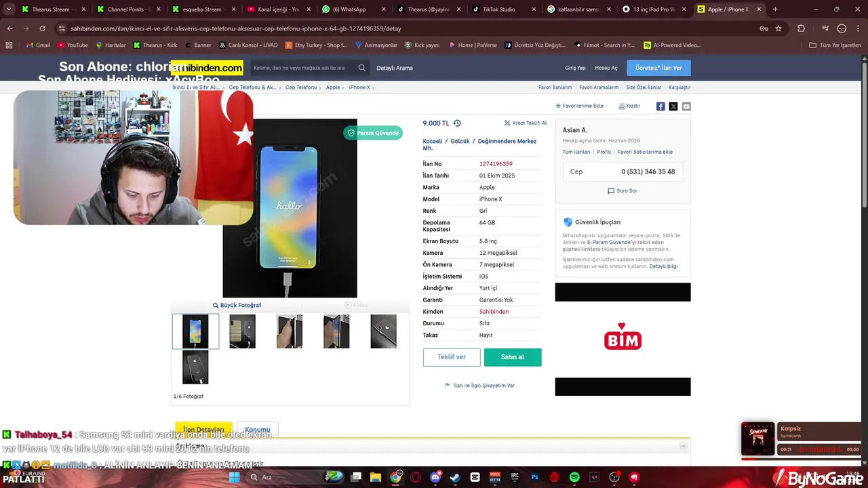
Task: Open Steam from taskbar
Action: tap(455, 477)
